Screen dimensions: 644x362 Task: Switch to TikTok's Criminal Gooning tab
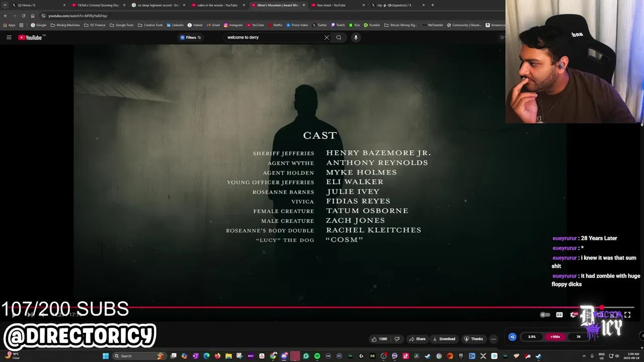(98, 5)
